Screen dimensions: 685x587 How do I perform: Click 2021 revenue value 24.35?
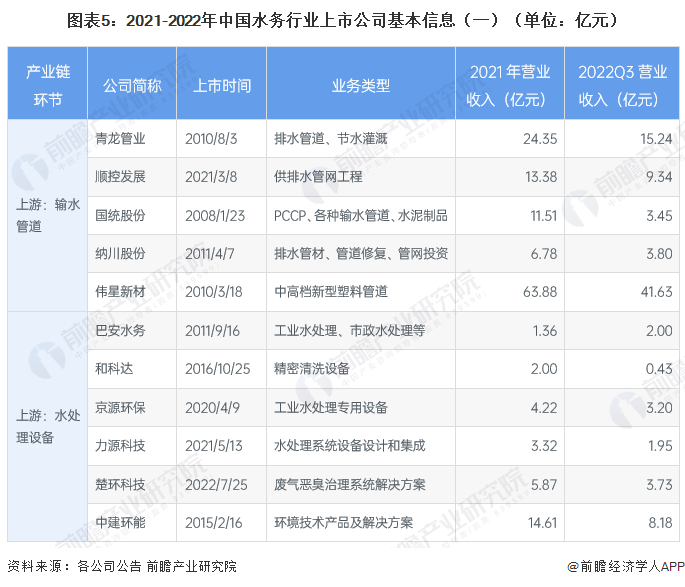[x=540, y=139]
